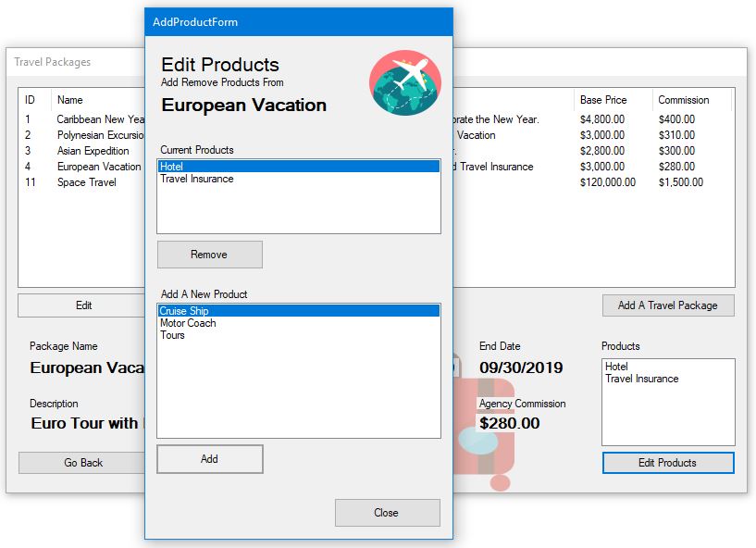Click the Go Back button
Viewport: 756px width, 548px height.
point(83,463)
